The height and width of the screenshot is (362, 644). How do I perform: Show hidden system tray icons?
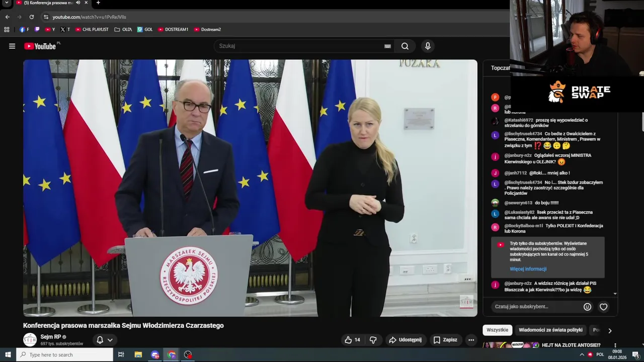click(582, 354)
